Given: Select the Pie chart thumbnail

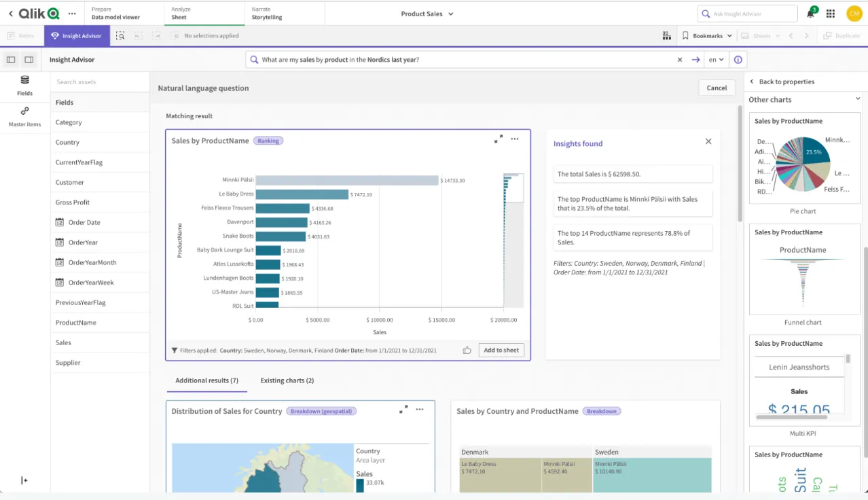Looking at the screenshot, I should 803,159.
